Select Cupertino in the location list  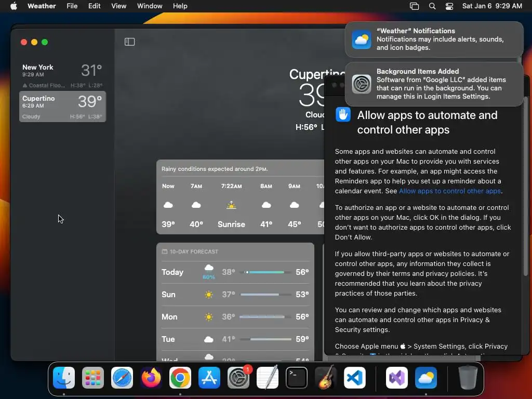tap(62, 107)
